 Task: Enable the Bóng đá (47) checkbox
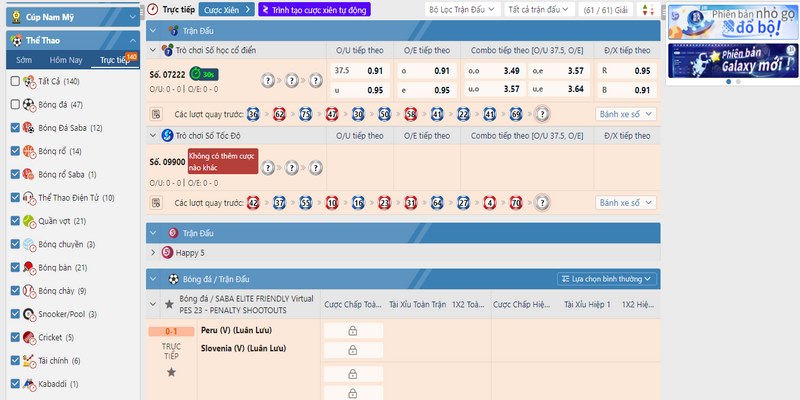(14, 104)
